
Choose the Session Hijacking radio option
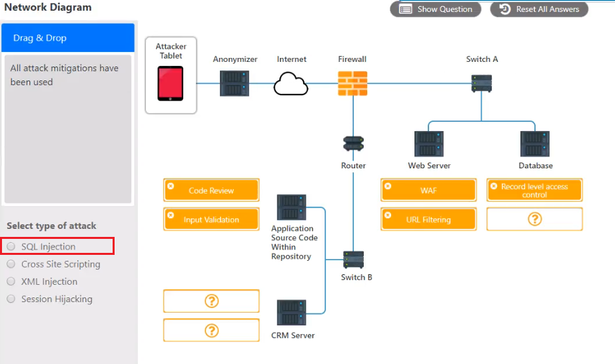click(x=11, y=299)
